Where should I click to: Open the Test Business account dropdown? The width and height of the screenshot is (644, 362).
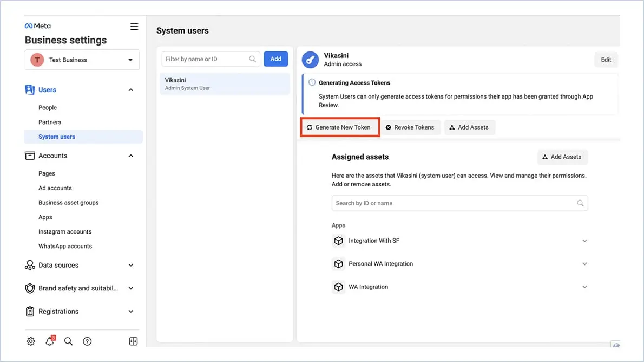click(82, 60)
